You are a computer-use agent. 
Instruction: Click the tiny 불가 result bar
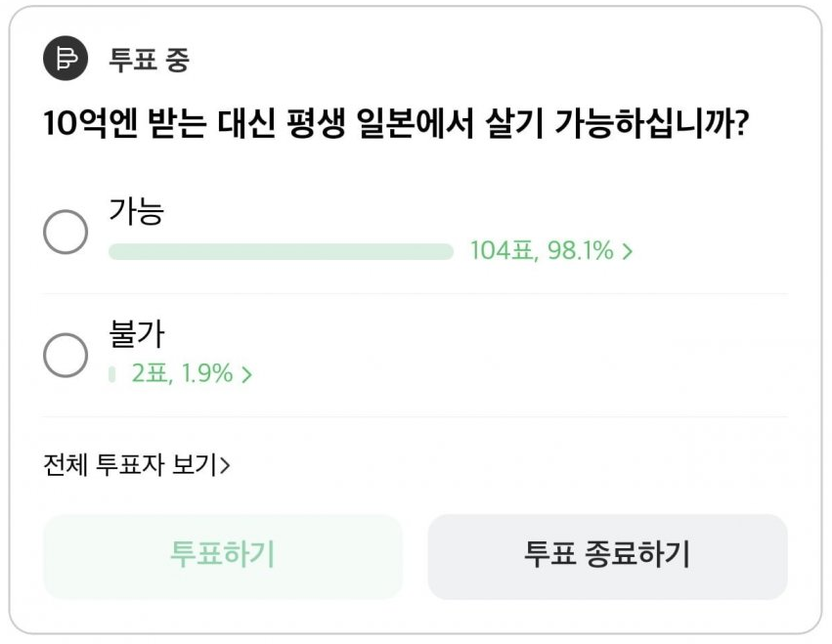pos(111,374)
